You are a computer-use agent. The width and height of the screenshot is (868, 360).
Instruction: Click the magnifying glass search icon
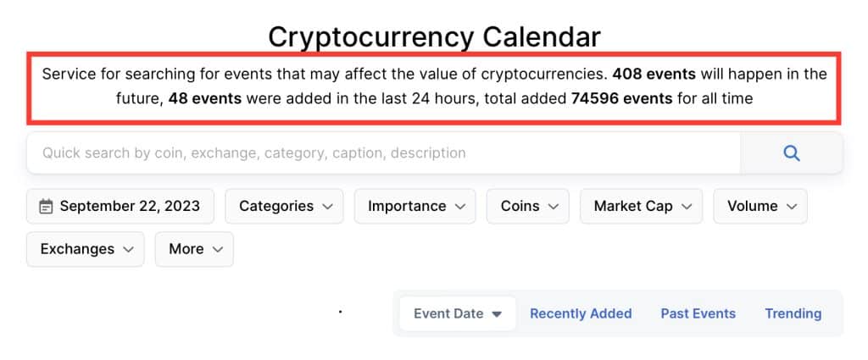792,153
